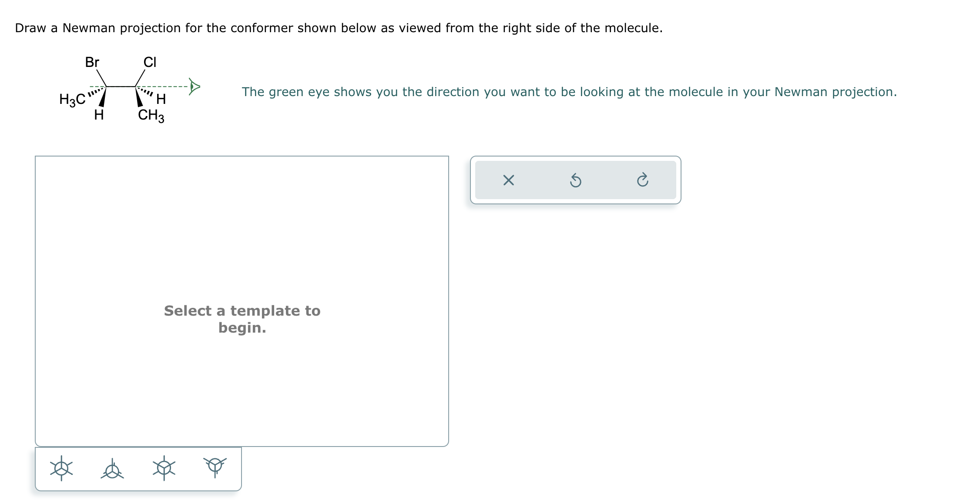Select the staggered Newman template with visible back carbon
The image size is (980, 500).
pyautogui.click(x=164, y=468)
